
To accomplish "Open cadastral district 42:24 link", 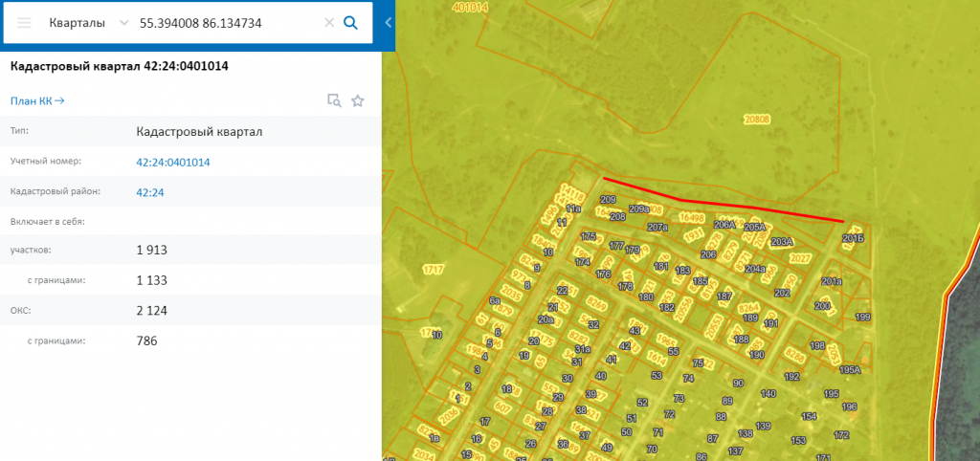I will pyautogui.click(x=150, y=193).
